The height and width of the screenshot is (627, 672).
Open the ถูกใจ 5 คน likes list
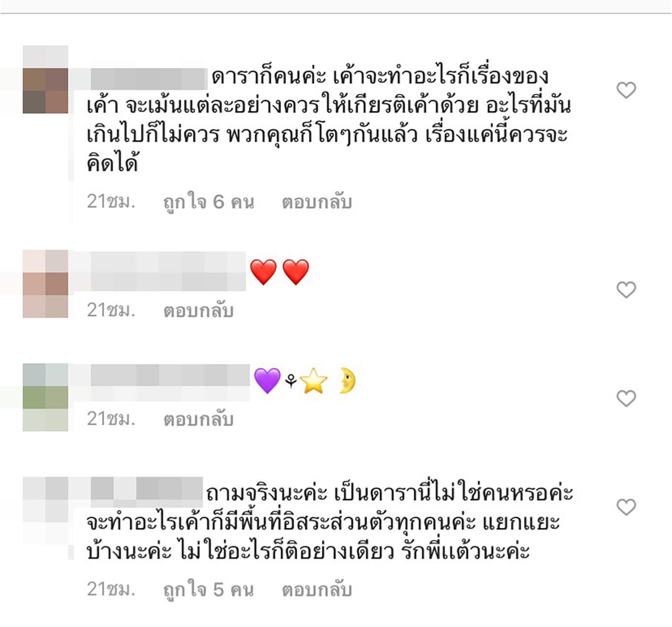pyautogui.click(x=208, y=590)
